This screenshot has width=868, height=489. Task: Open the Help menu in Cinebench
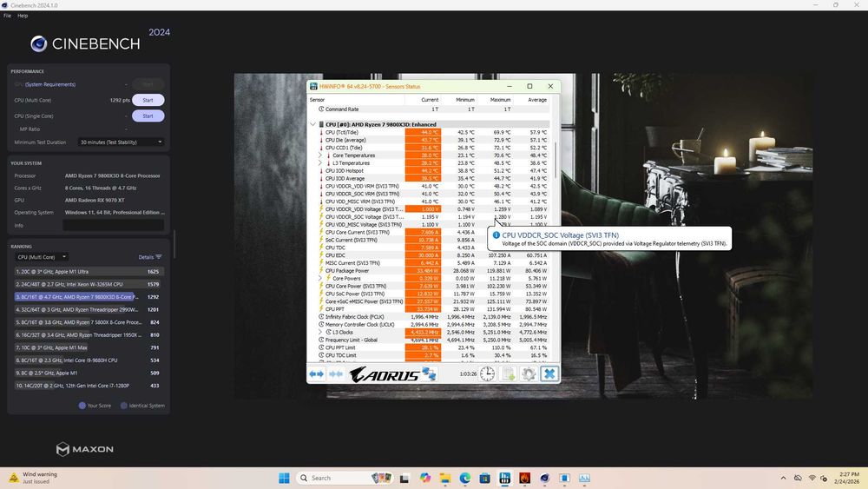(x=23, y=16)
